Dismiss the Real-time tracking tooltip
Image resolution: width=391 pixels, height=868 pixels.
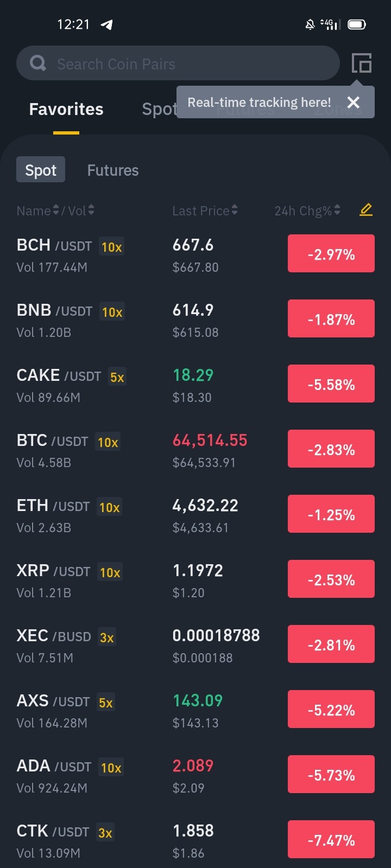pos(354,102)
